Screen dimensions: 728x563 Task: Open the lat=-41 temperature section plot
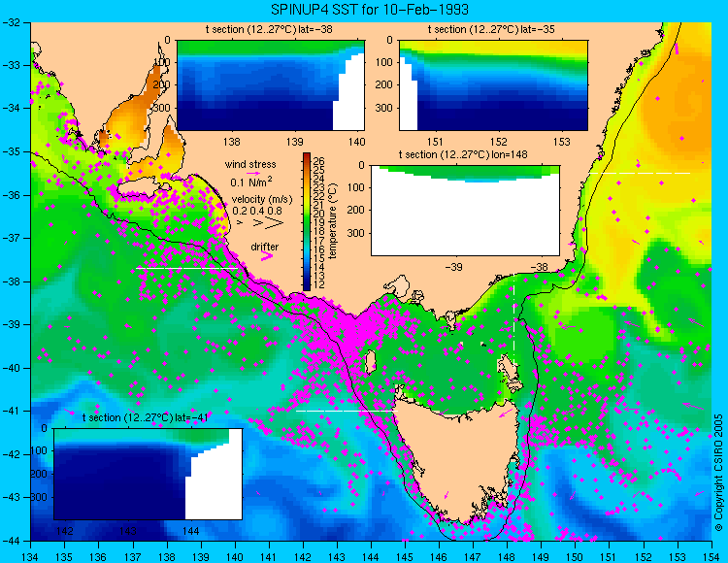click(x=148, y=474)
